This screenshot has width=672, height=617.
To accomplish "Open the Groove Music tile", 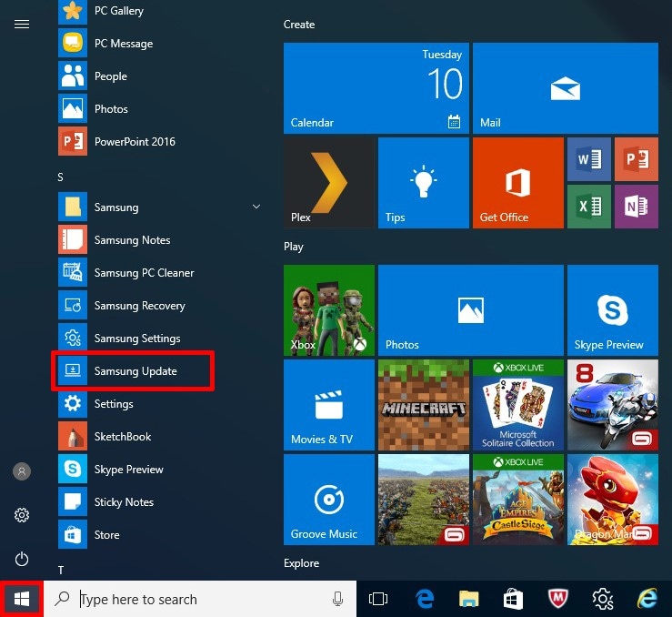I will pyautogui.click(x=328, y=500).
